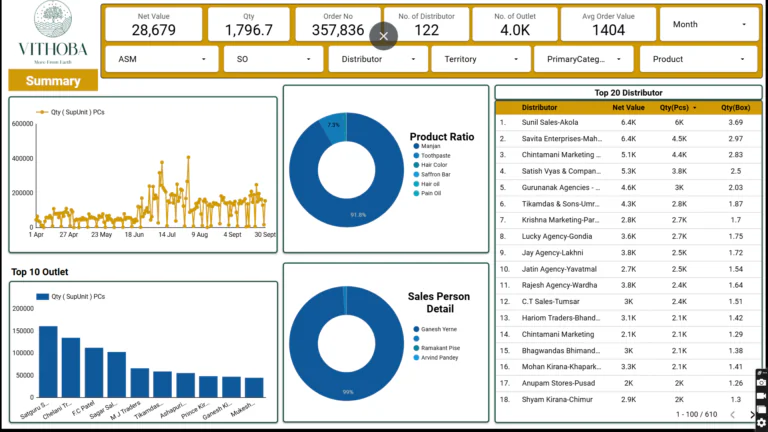
Task: Click the 1 - 100 / 610 pagination text
Action: click(696, 414)
